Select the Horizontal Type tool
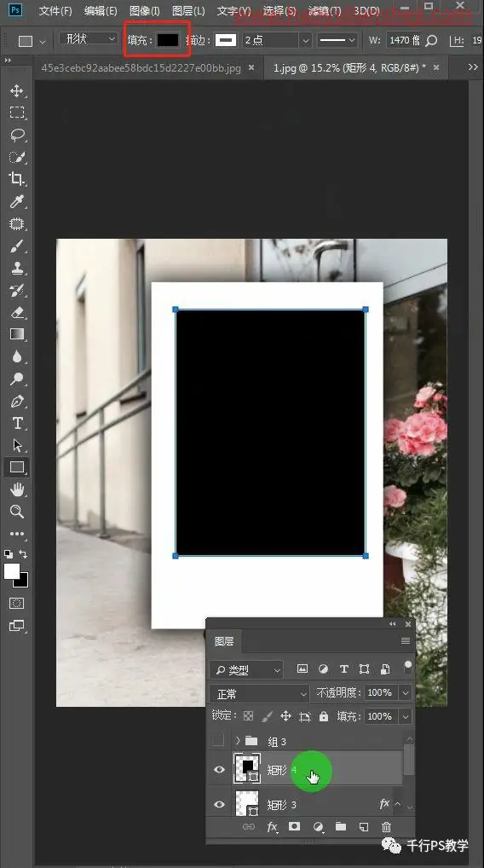This screenshot has width=484, height=868. (x=17, y=423)
